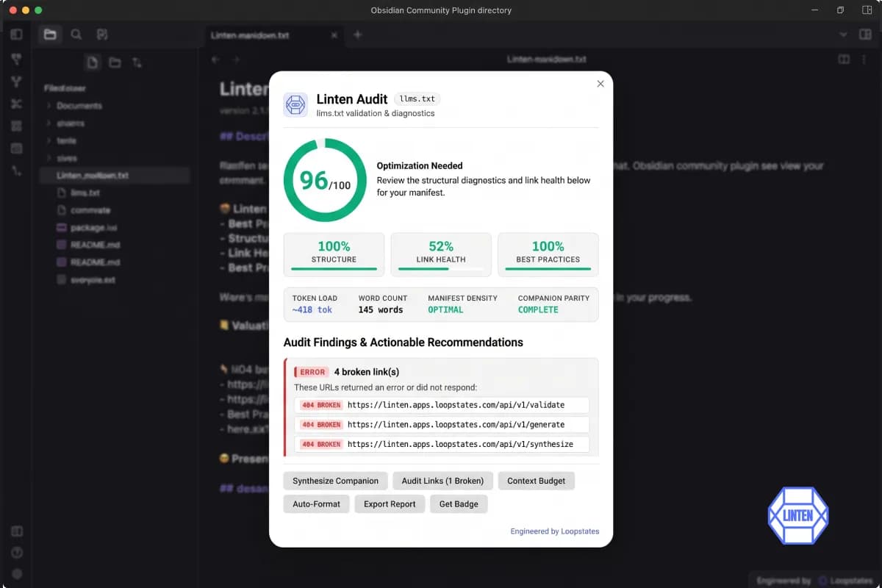Open the settings icon at ribbon bottom
This screenshot has width=882, height=588.
click(x=16, y=574)
